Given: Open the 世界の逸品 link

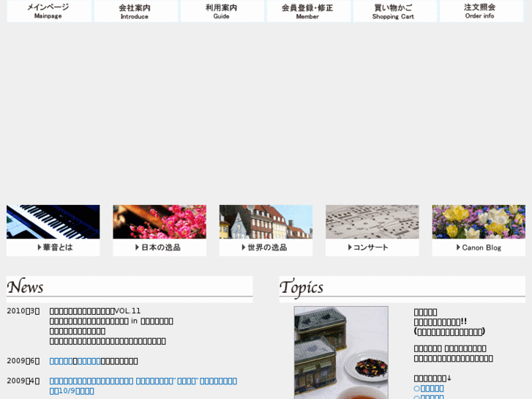Looking at the screenshot, I should click(266, 247).
